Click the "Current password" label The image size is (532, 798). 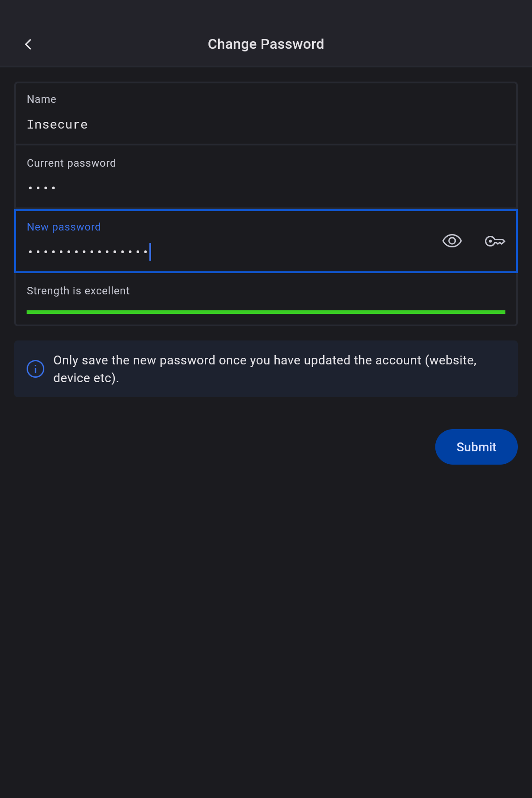(x=71, y=163)
